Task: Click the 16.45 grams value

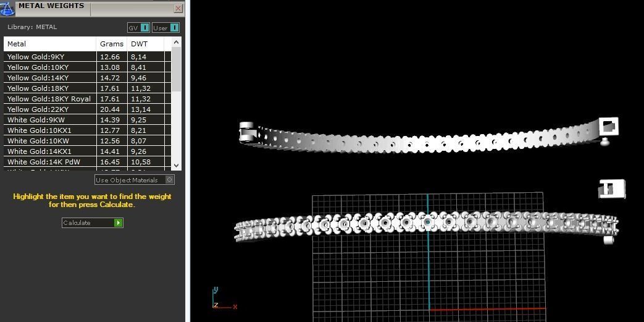Action: 110,162
